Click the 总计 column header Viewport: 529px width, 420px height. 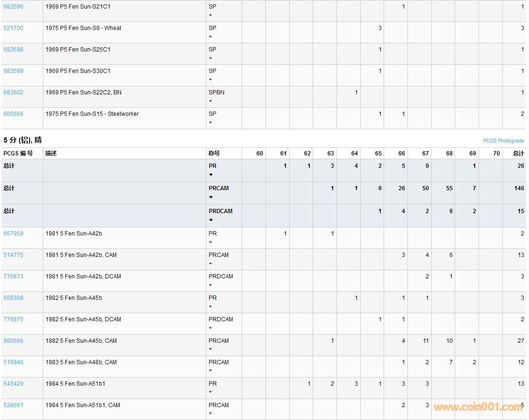tap(518, 154)
